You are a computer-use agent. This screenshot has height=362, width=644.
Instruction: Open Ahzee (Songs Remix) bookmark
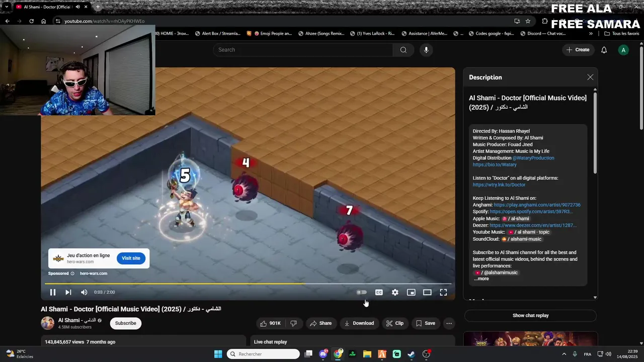tap(321, 34)
